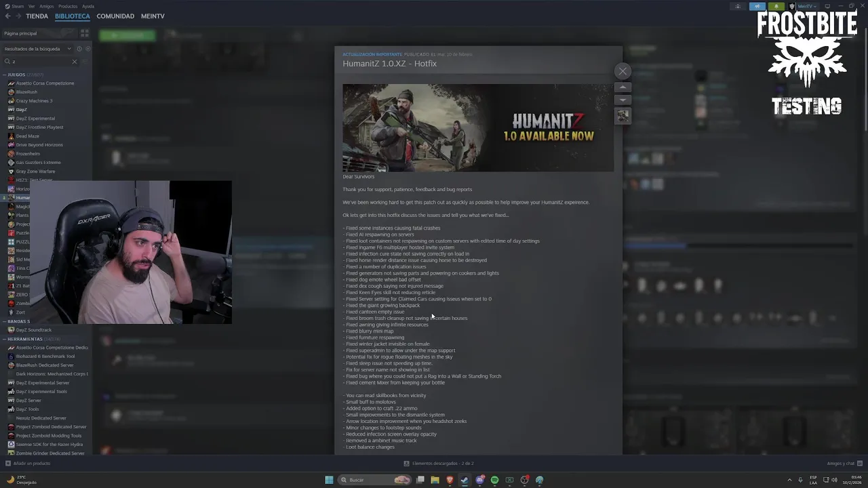Select Project Zomboid Dedicated Server
The height and width of the screenshot is (488, 868).
click(x=52, y=427)
